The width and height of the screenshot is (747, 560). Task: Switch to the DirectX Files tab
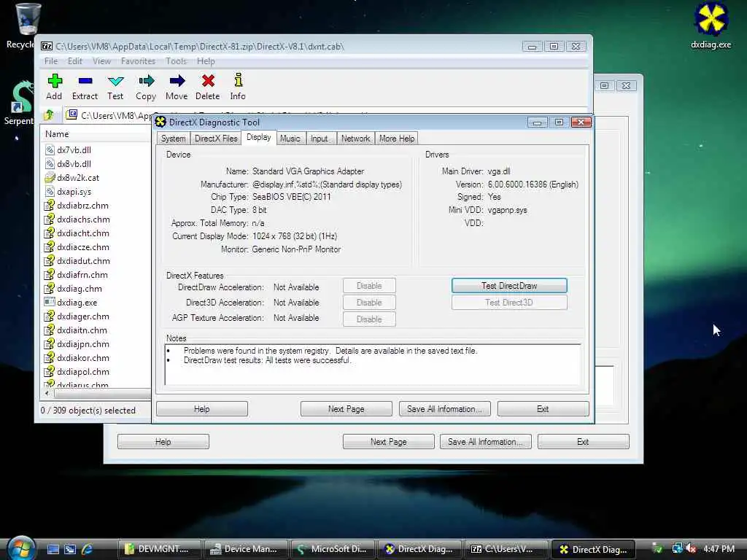point(216,139)
